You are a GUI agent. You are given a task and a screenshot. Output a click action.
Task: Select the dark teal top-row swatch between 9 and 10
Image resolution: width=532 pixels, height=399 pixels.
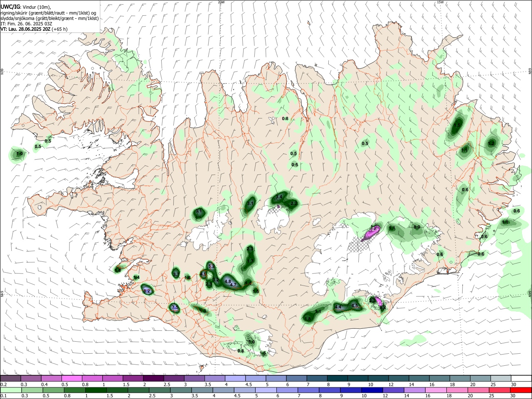tap(357, 378)
